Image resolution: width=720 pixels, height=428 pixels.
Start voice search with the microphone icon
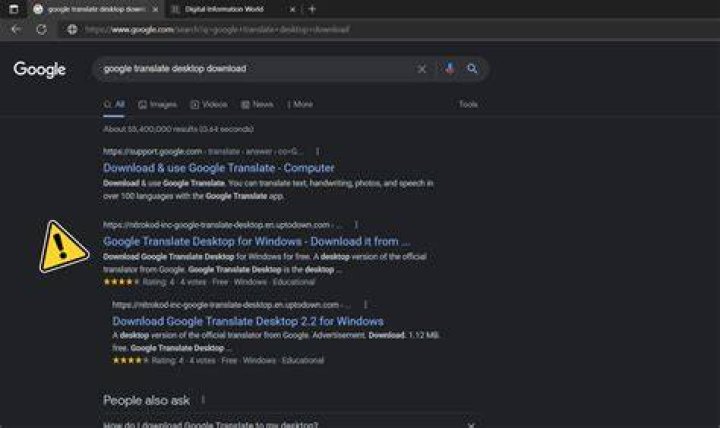click(x=450, y=68)
